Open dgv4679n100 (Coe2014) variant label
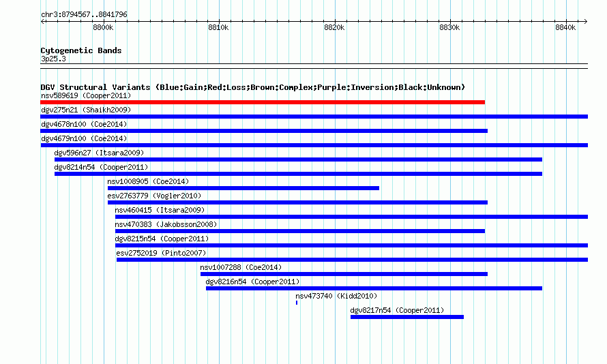This screenshot has height=364, width=607. point(84,138)
